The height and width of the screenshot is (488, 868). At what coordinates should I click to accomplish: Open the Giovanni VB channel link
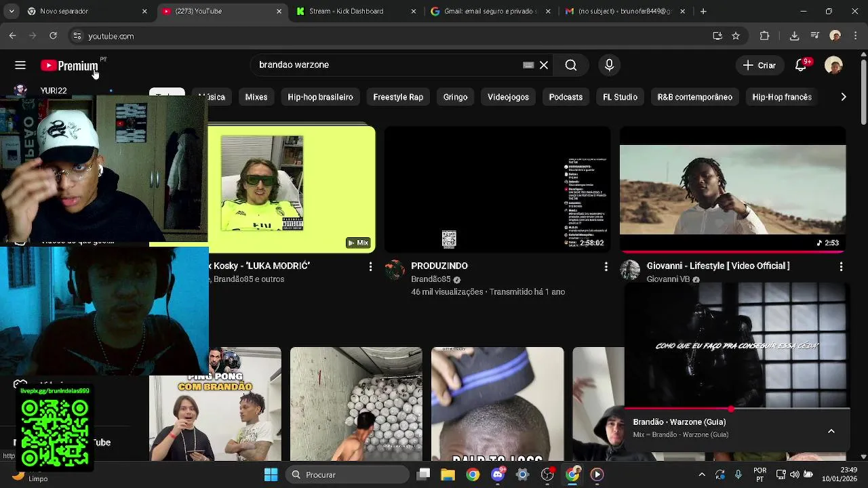pos(669,279)
